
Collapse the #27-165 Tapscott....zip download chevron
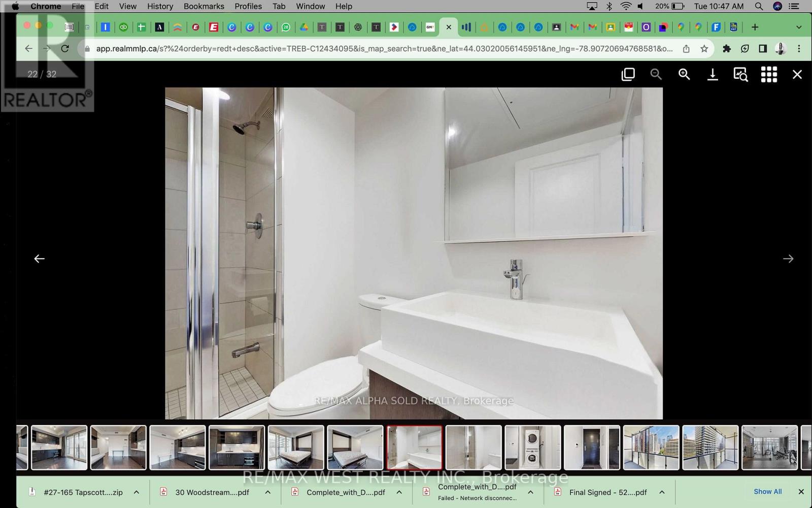tap(136, 492)
